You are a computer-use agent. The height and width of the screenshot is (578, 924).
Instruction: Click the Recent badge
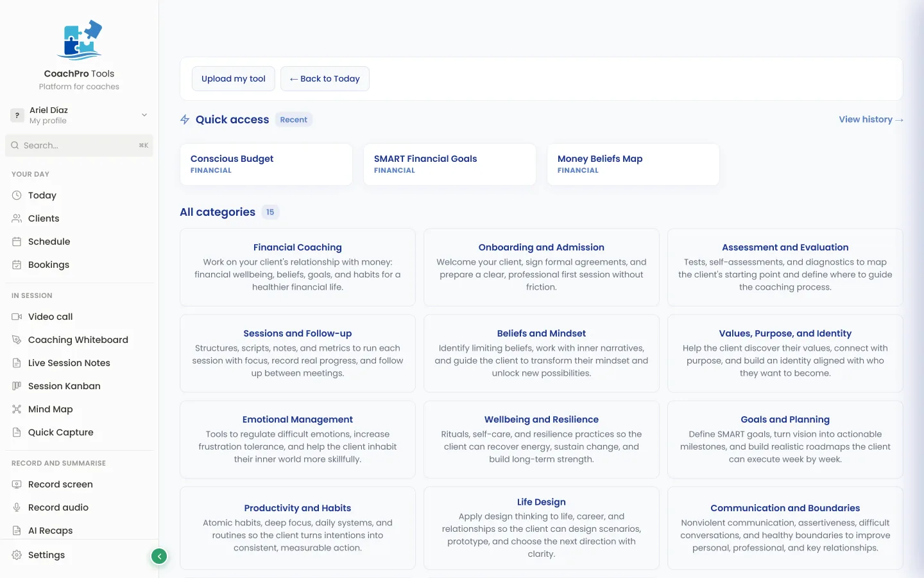294,119
